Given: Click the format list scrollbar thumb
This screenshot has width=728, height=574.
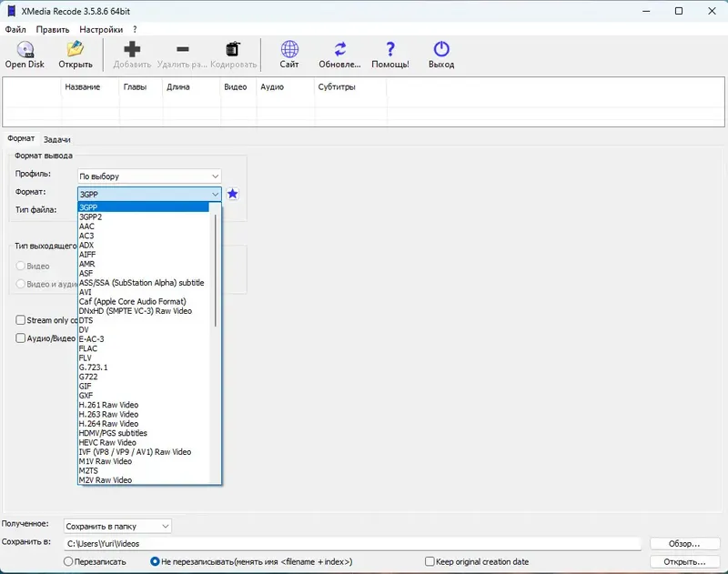Looking at the screenshot, I should (216, 270).
